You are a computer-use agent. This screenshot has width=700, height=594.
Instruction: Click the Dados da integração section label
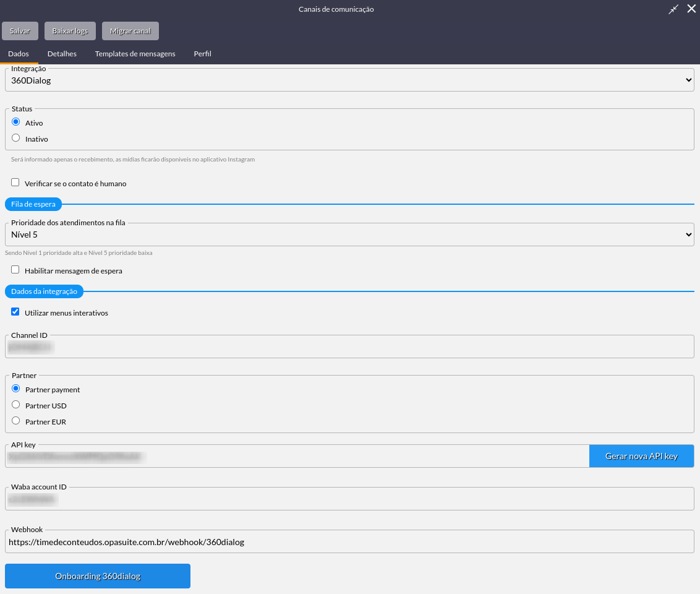tap(44, 291)
